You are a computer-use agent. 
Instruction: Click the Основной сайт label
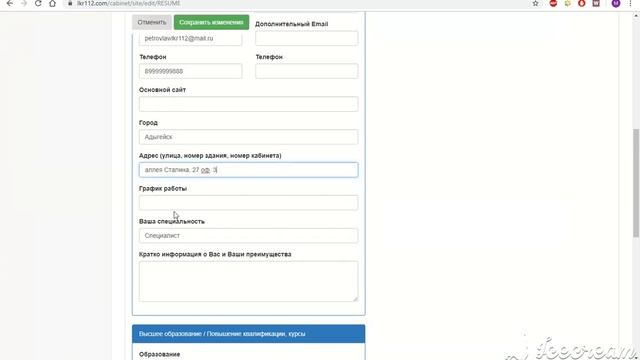point(162,90)
